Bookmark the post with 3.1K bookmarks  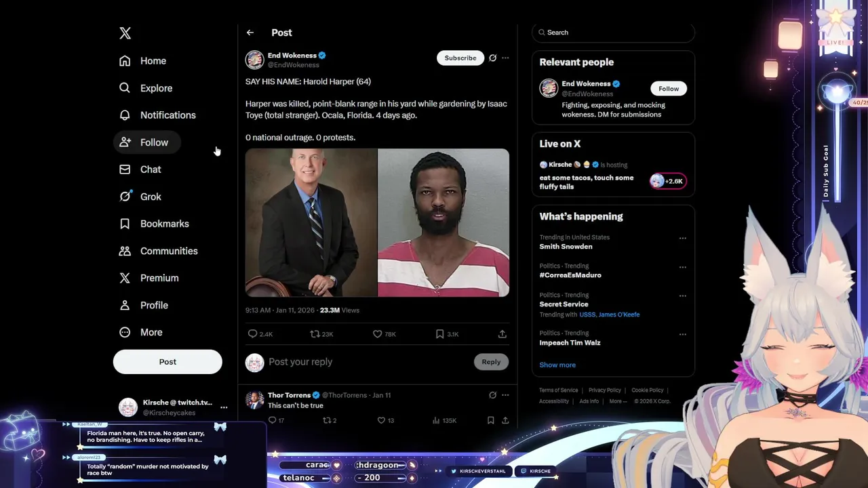[x=447, y=334]
